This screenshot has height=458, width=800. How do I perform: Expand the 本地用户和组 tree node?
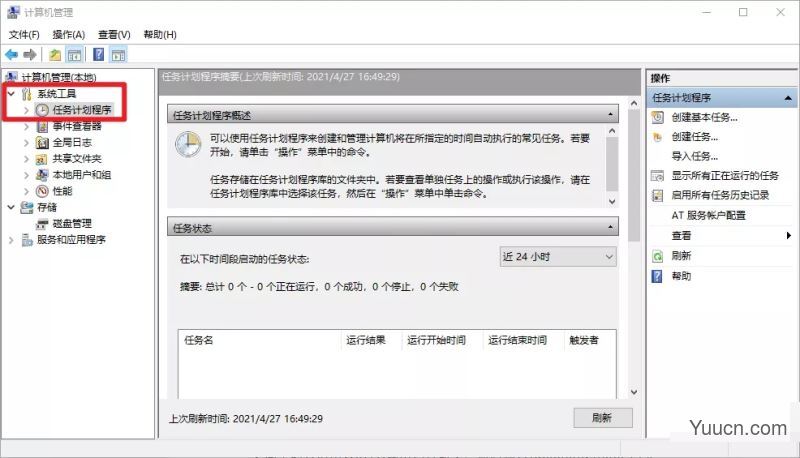(x=26, y=175)
